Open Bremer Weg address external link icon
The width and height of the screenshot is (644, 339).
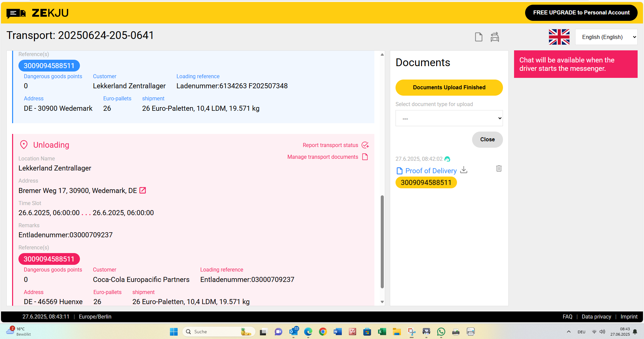[143, 190]
